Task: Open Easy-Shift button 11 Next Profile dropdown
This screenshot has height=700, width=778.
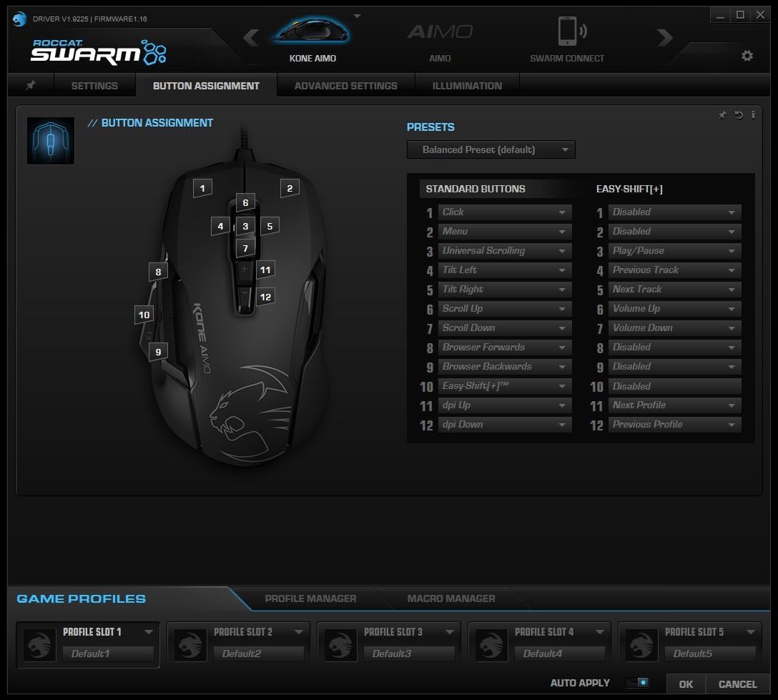Action: pyautogui.click(x=674, y=405)
